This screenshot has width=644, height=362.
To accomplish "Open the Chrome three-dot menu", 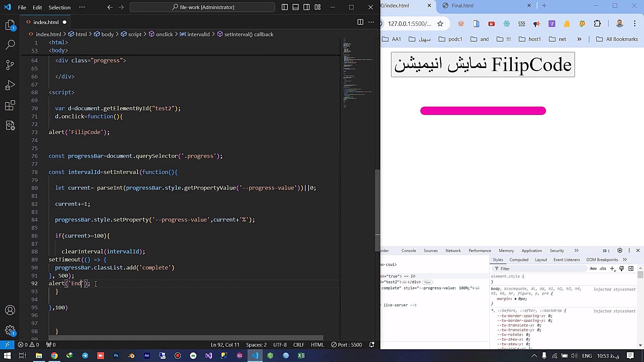I will pyautogui.click(x=635, y=23).
